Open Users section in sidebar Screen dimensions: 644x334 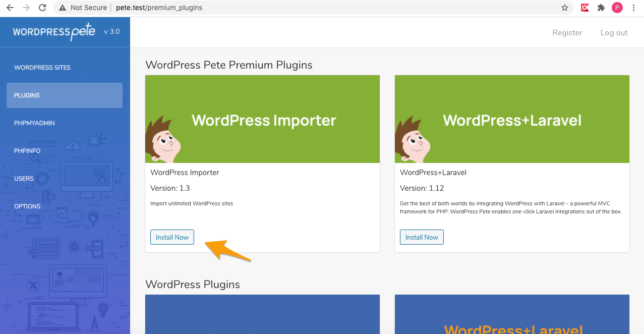tap(24, 179)
